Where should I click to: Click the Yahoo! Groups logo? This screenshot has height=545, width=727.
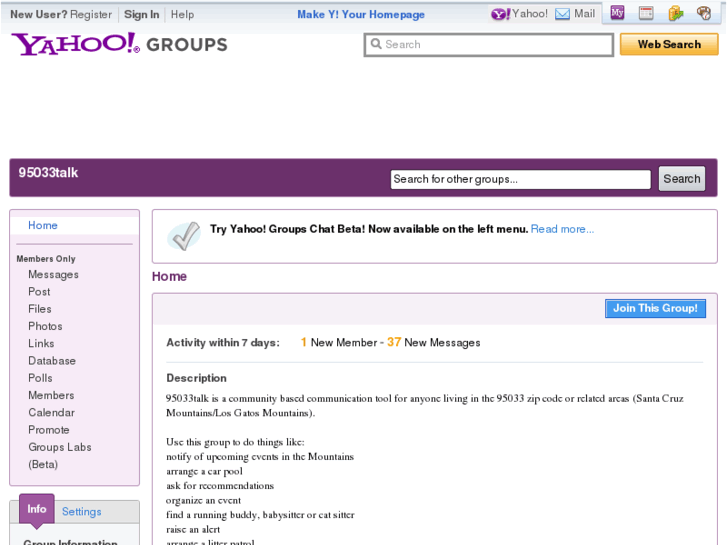(x=120, y=44)
